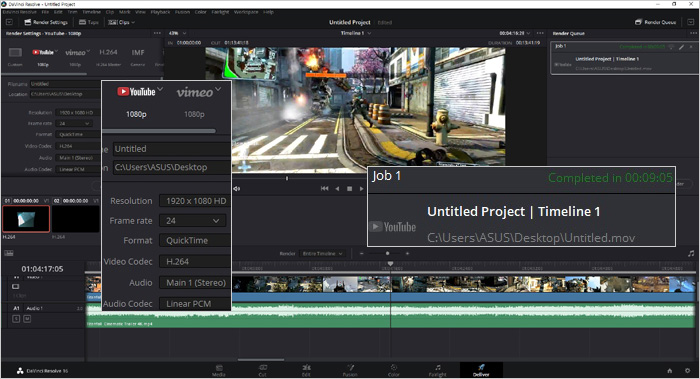Click the Home project manager icon

tap(670, 371)
